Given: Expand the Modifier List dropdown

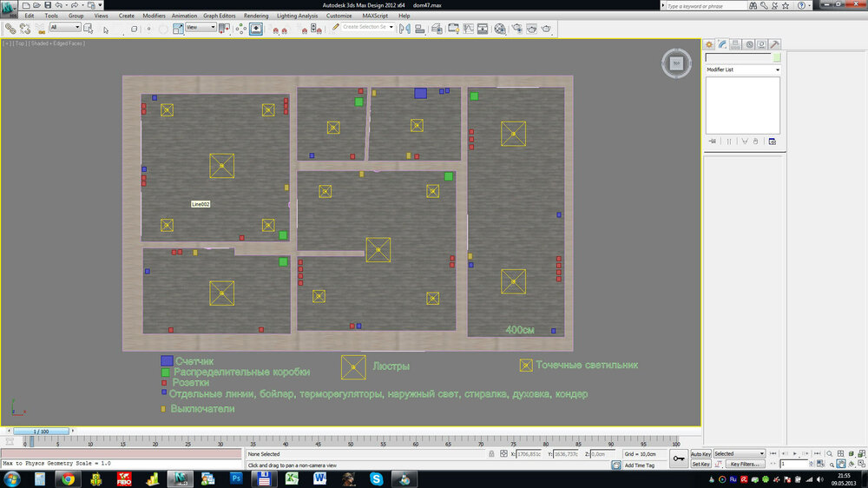Looking at the screenshot, I should click(x=742, y=69).
